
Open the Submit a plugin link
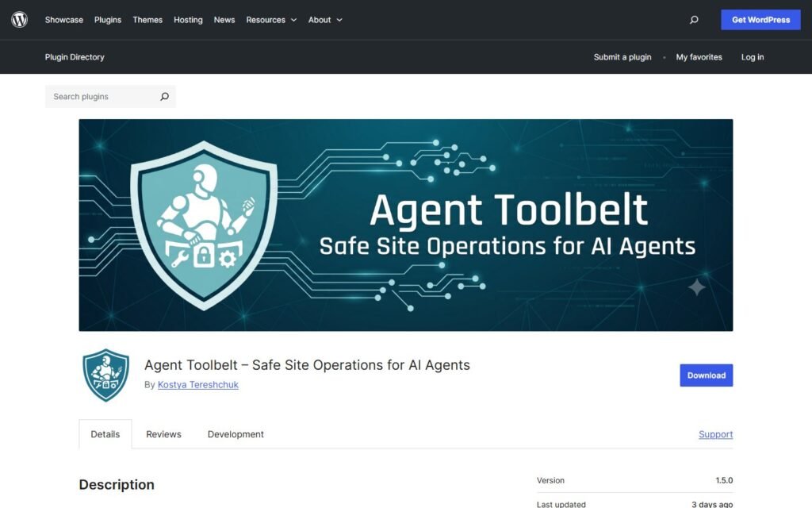pyautogui.click(x=622, y=57)
